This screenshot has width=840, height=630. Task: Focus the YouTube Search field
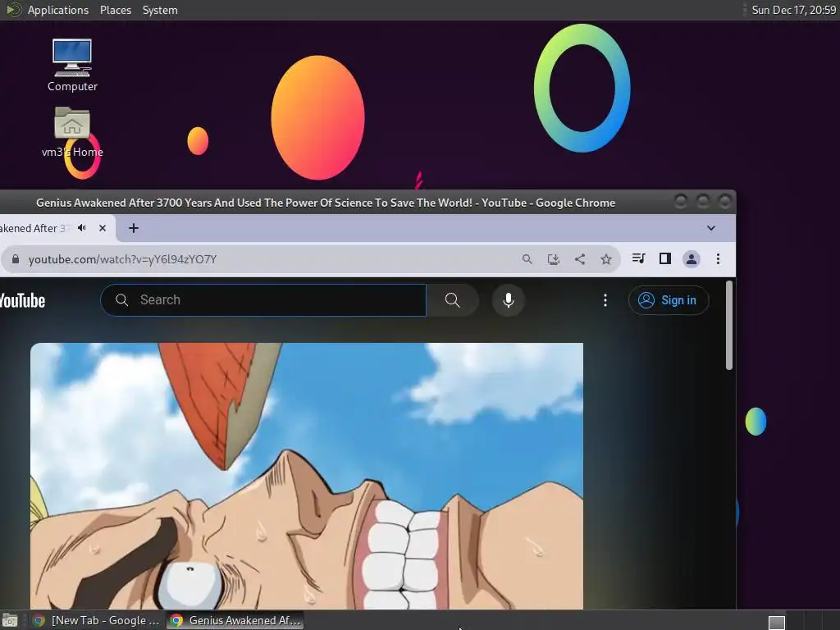click(263, 300)
